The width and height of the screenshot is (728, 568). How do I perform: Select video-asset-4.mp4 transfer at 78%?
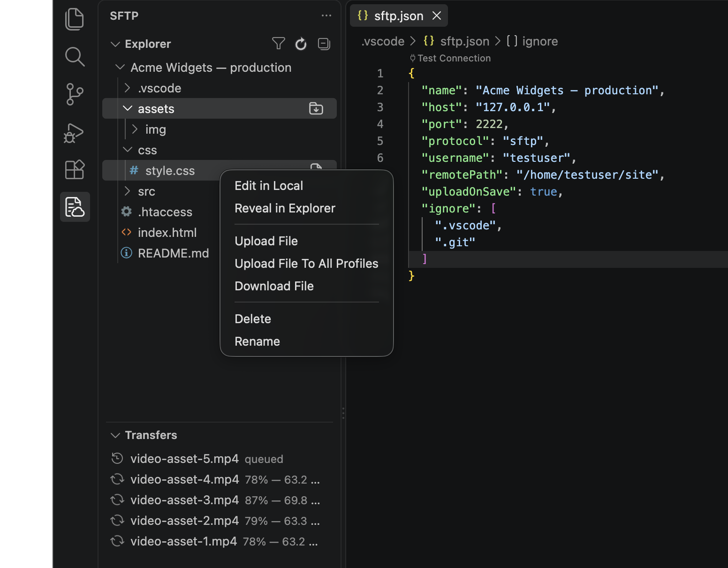click(x=220, y=479)
